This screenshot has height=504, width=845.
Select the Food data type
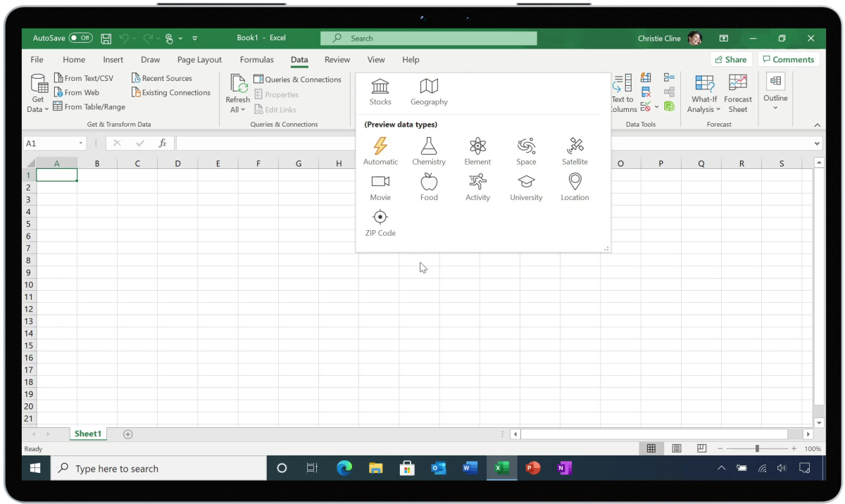tap(429, 187)
